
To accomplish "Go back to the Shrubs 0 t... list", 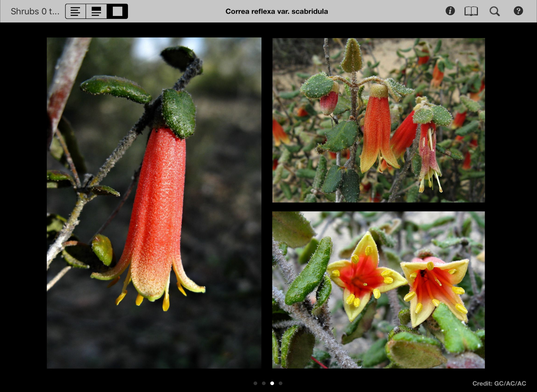I will (35, 11).
